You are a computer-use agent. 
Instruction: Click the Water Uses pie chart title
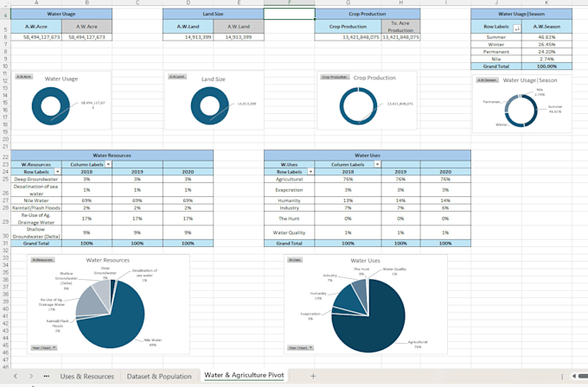365,260
